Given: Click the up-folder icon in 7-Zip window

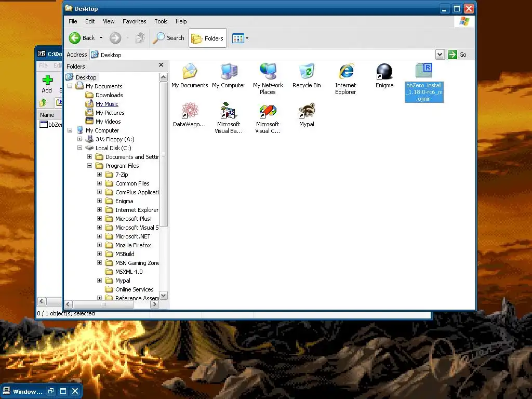Looking at the screenshot, I should coord(43,102).
